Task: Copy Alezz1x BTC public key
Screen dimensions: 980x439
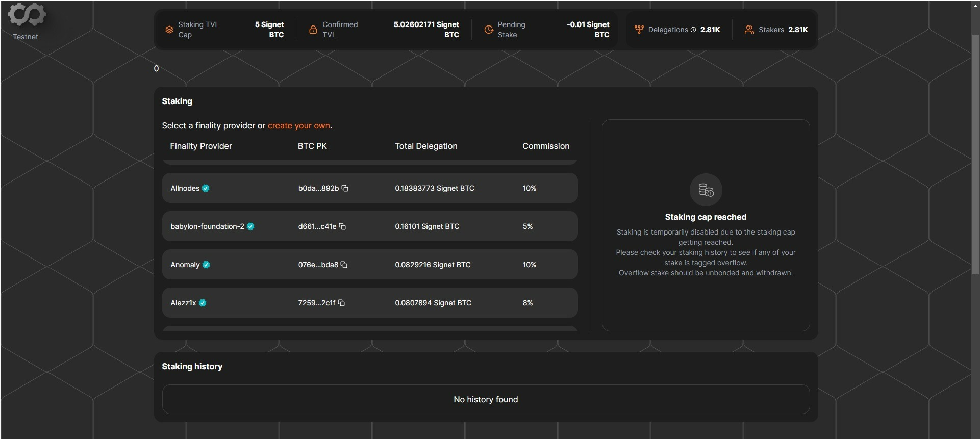Action: 341,303
